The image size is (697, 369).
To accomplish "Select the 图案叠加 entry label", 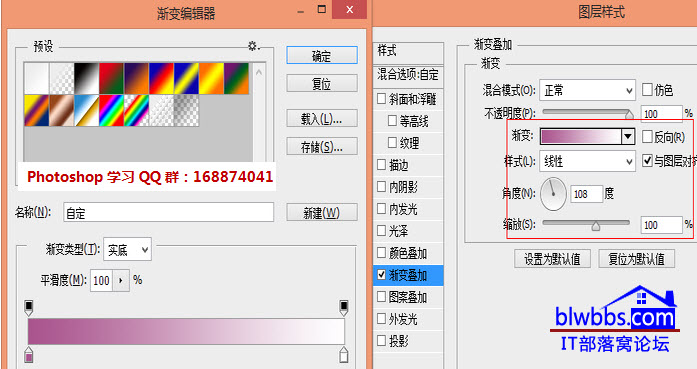I will pos(408,297).
